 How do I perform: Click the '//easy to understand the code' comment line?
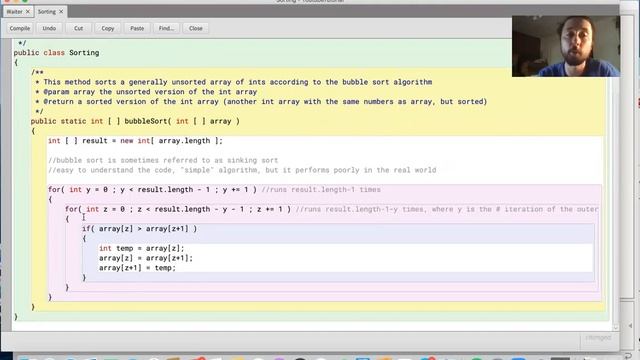tap(242, 170)
